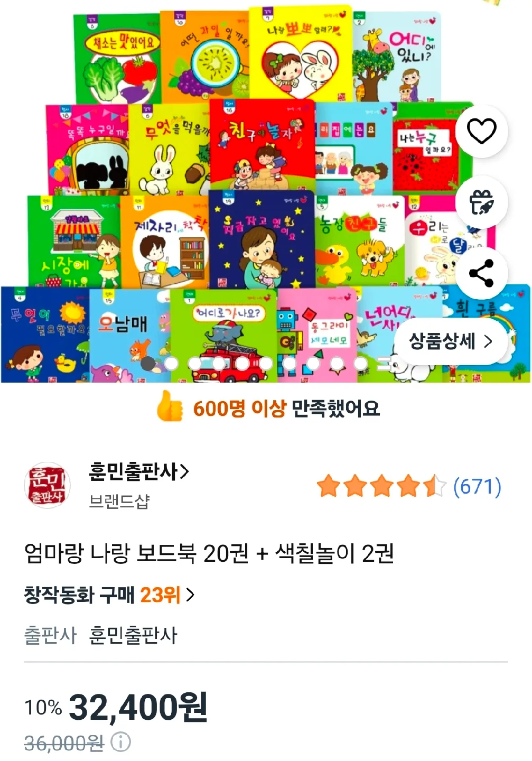Expand 창작동화 구매 23위 ranking
Screen dimensions: 532x761
(109, 595)
